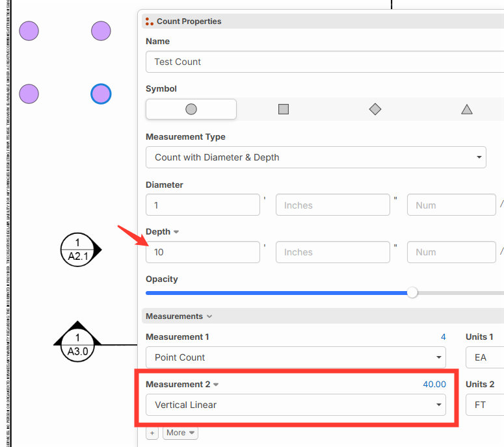
Task: Open the Vertical Linear measurement dropdown
Action: click(x=295, y=405)
